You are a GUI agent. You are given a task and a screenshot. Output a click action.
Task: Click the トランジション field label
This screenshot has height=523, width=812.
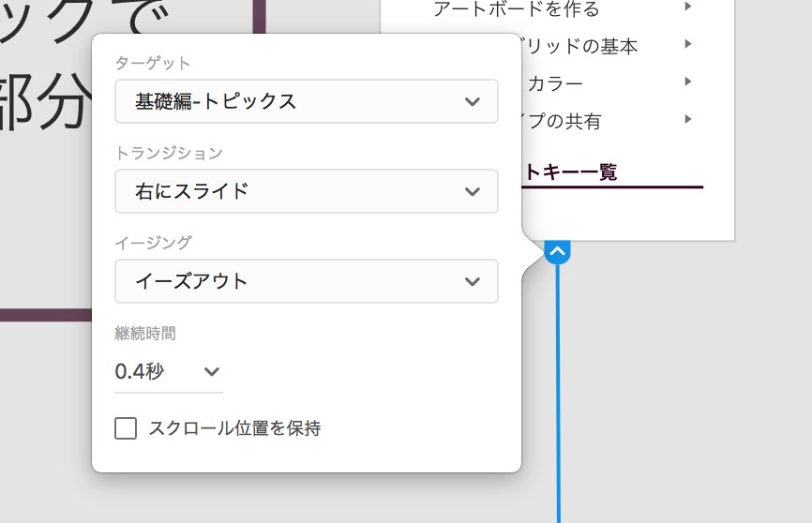(x=169, y=154)
